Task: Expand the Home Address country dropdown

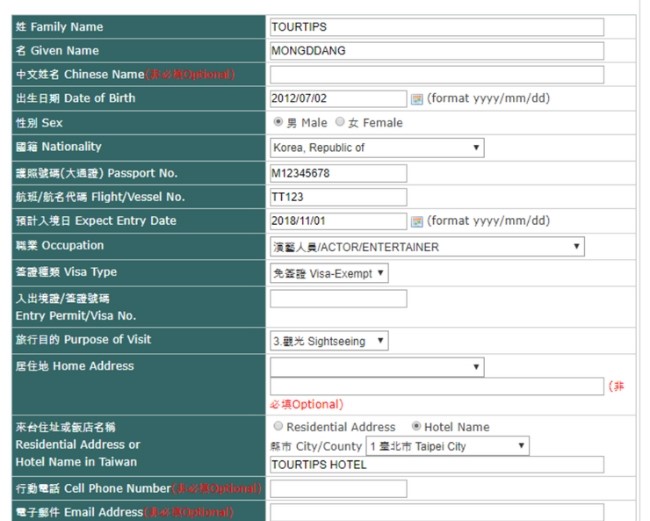Action: [x=377, y=367]
